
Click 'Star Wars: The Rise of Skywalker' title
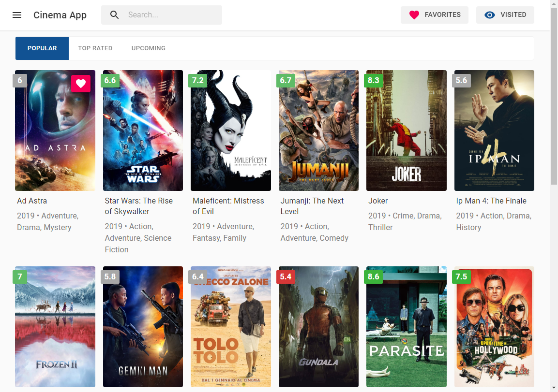pyautogui.click(x=139, y=206)
